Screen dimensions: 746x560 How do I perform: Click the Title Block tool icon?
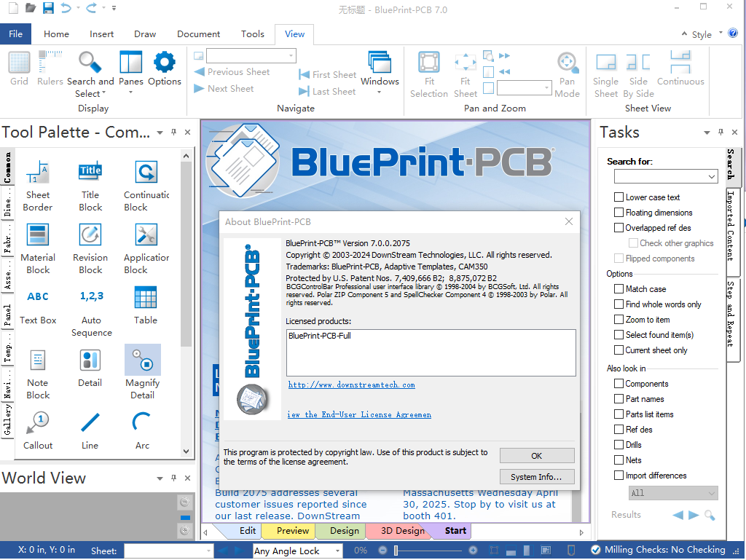pyautogui.click(x=90, y=172)
